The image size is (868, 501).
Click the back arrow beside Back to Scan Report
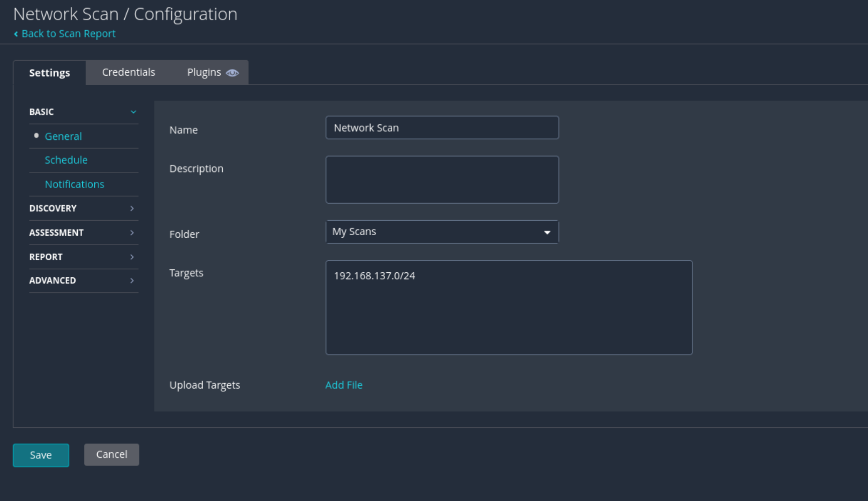pos(16,34)
